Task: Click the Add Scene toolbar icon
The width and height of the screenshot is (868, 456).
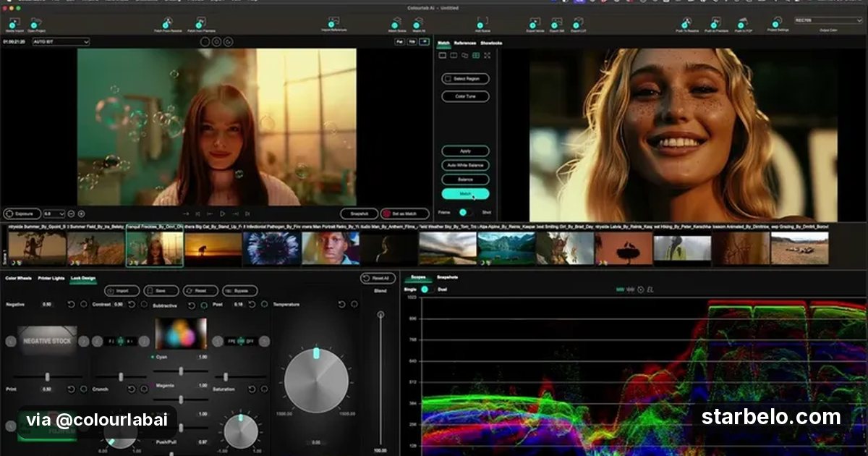Action: [483, 22]
